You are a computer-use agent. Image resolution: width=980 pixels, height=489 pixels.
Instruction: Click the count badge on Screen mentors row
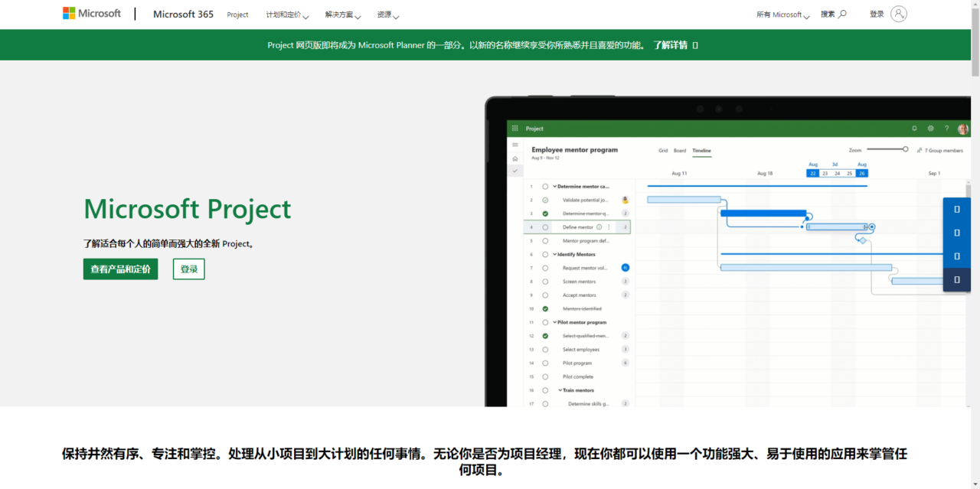click(x=626, y=282)
